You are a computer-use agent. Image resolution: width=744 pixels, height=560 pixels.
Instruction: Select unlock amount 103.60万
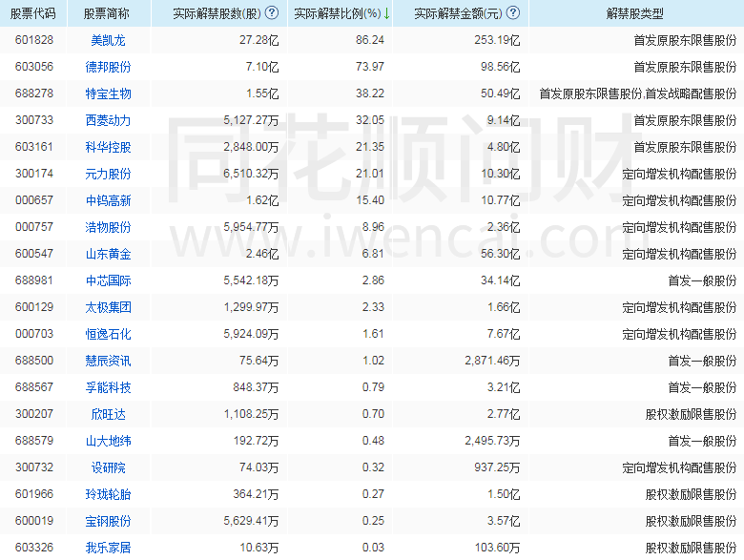497,548
